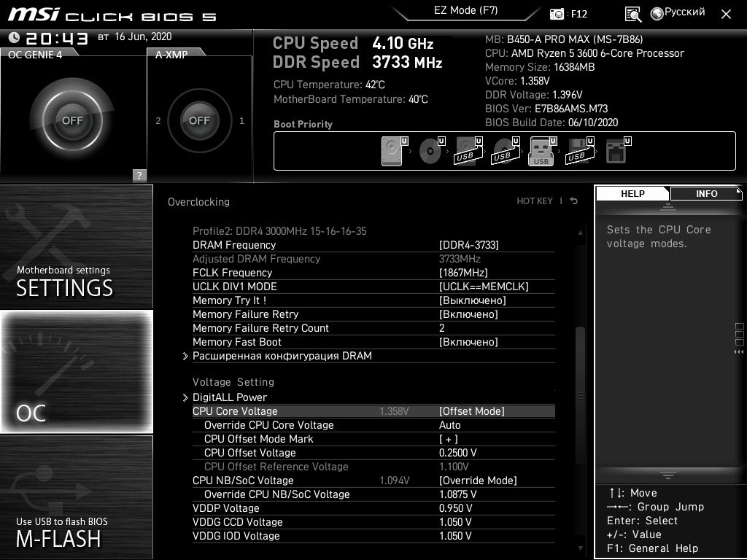Close the BIOS with the X icon

726,15
